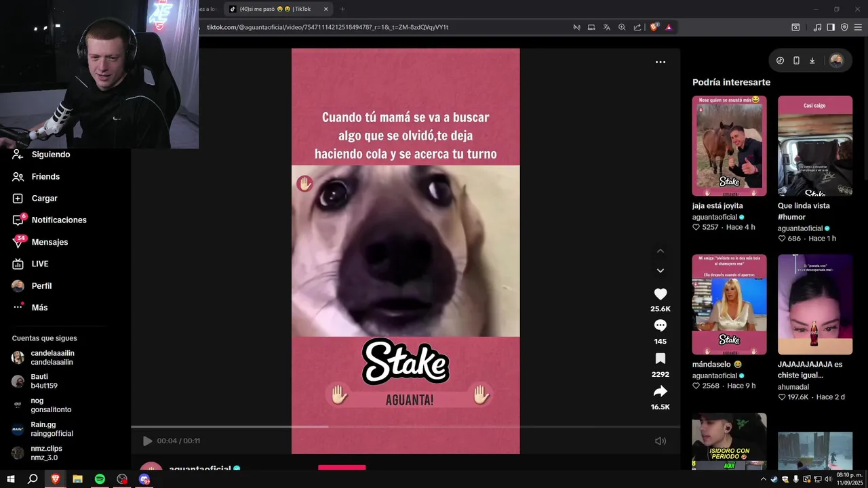Expand the hidden system tray icons chevron
The height and width of the screenshot is (488, 868).
tap(764, 479)
